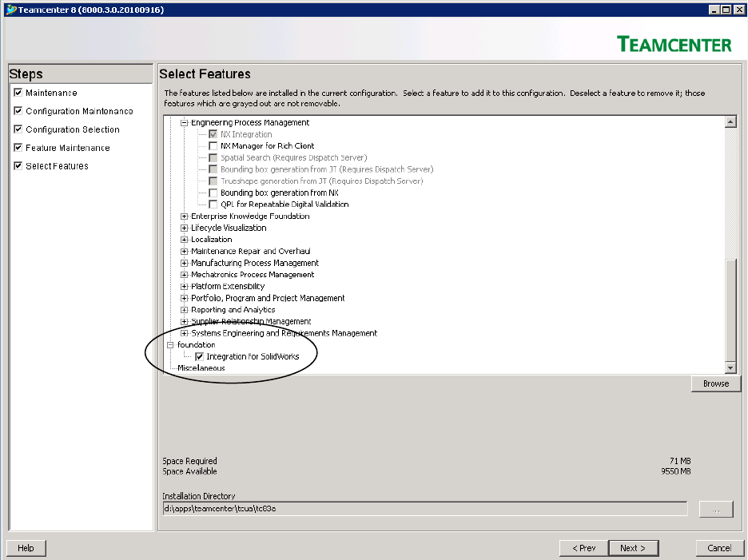
Task: Open the Help dialog
Action: point(26,548)
